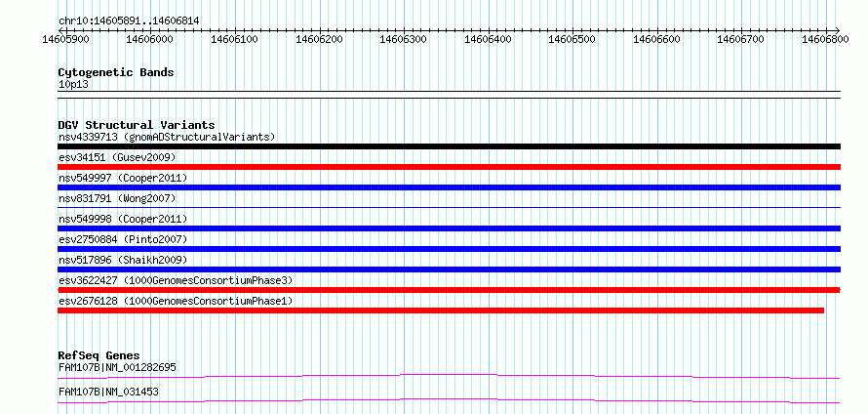Click the thin blue nsv831791 variant line
Screen dimensions: 868x414
click(x=449, y=207)
